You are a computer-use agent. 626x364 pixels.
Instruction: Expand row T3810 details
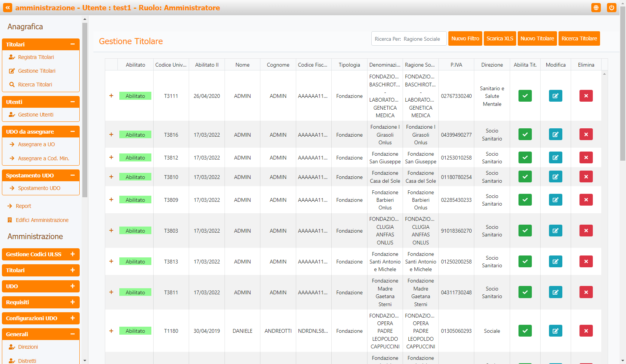111,177
